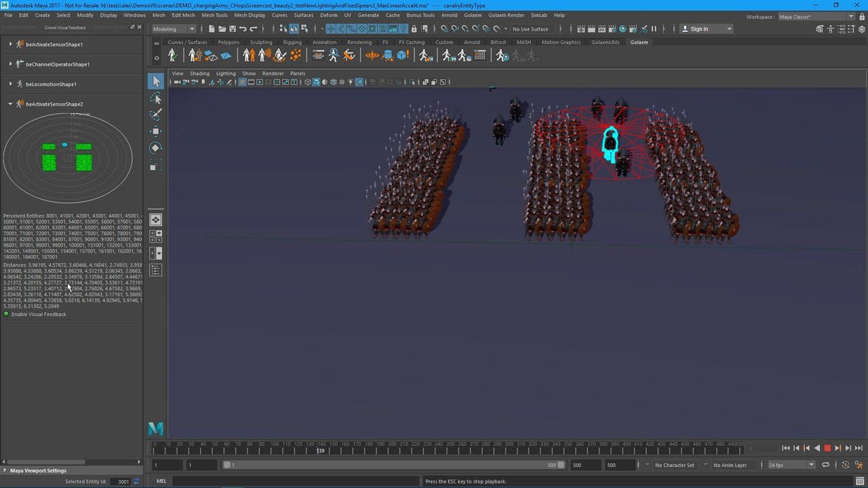Activate the Move tool in the toolbox
868x488 pixels.
[155, 131]
